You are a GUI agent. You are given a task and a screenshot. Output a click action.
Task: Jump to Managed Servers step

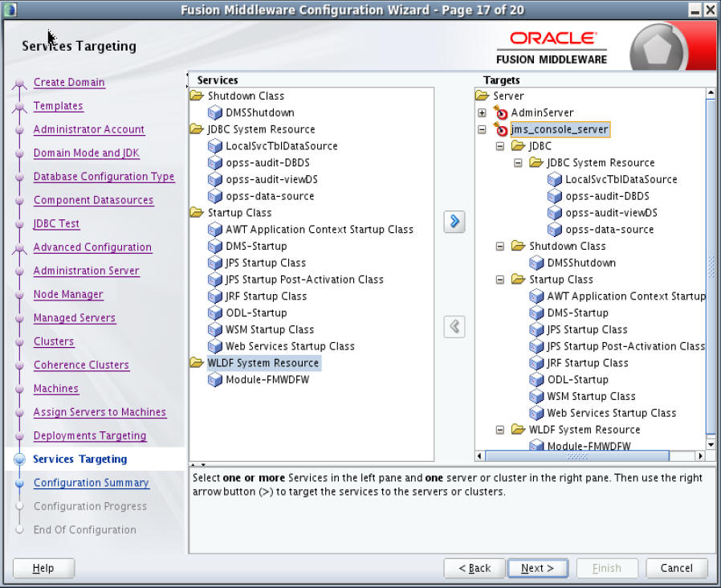click(x=75, y=318)
